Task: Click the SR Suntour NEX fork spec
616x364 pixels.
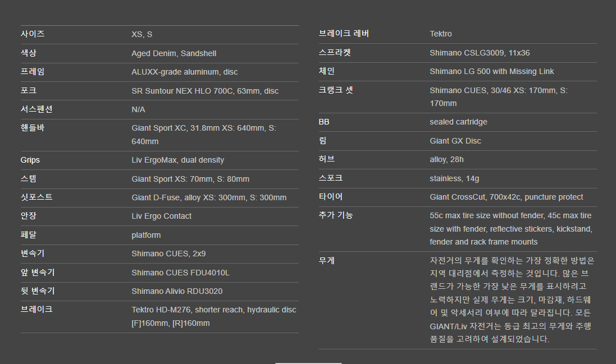Action: tap(205, 91)
